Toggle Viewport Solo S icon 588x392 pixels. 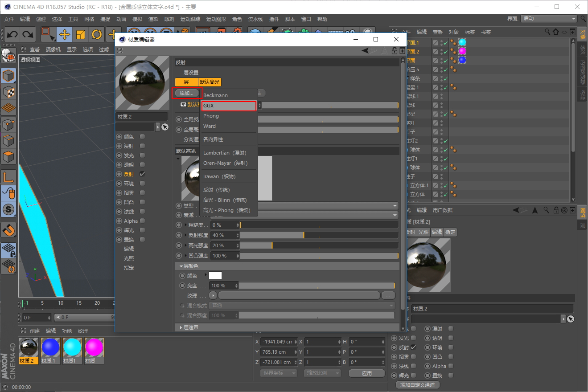pyautogui.click(x=9, y=209)
